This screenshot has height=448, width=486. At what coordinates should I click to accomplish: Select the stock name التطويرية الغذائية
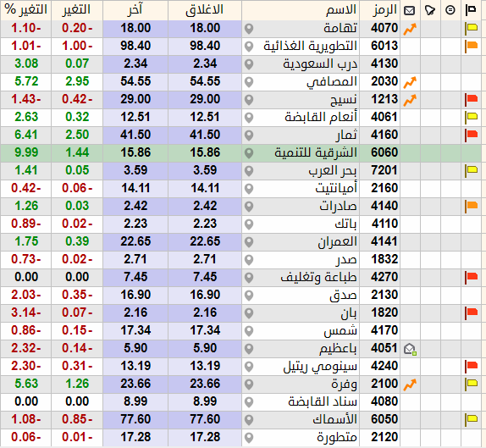click(x=310, y=46)
